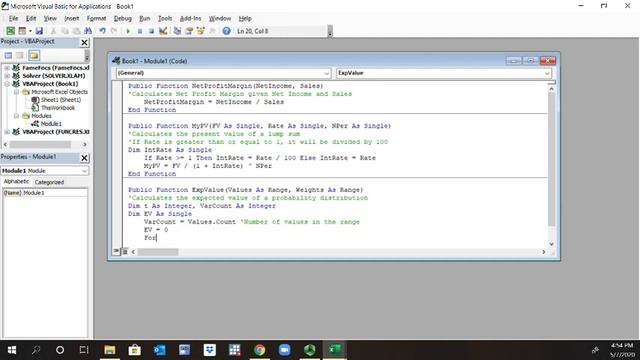Open the Insert menu
This screenshot has height=360, width=640.
72,18
